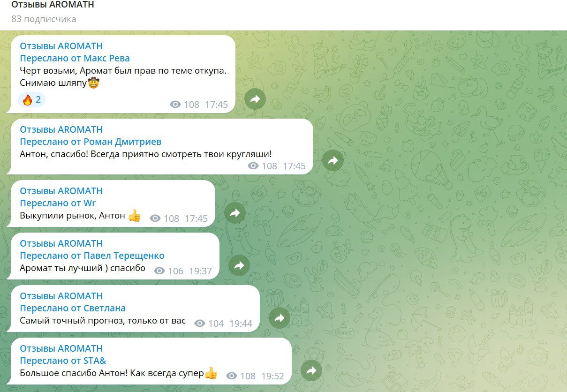567x392 pixels.
Task: Click the 'Отзывы AROMATH' name on the first message
Action: pos(61,46)
